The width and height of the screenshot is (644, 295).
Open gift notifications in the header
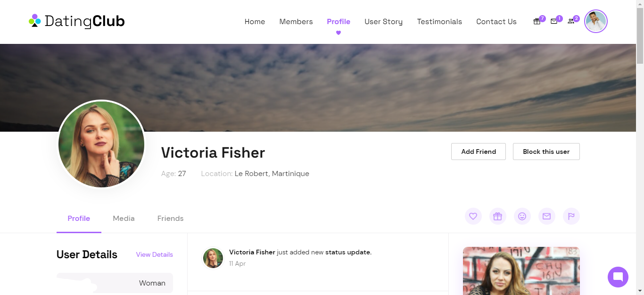537,21
